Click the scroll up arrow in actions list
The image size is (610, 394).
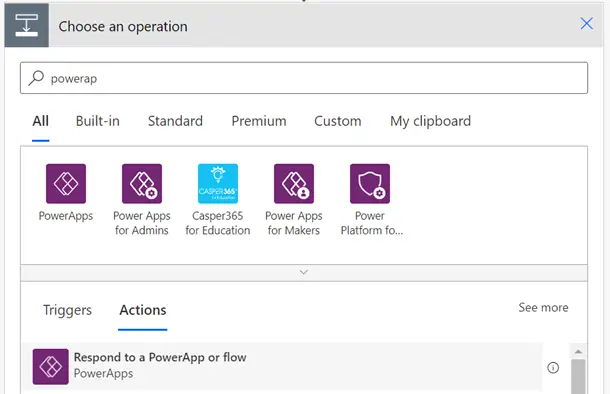[578, 352]
